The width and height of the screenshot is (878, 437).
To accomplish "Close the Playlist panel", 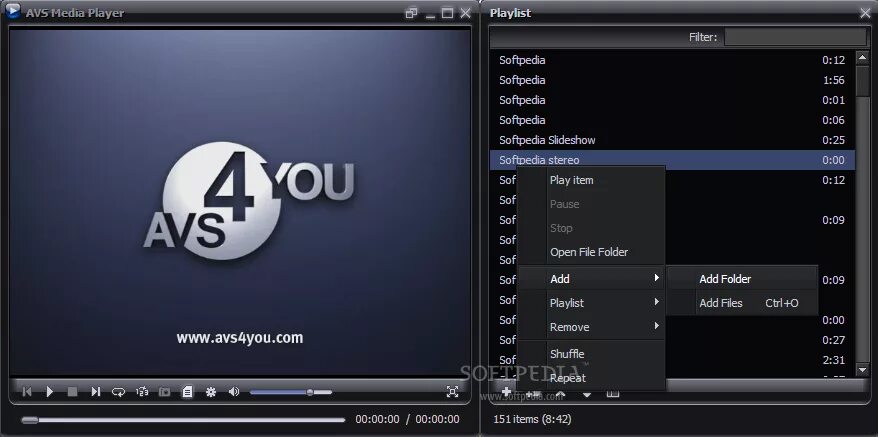I will (x=865, y=13).
